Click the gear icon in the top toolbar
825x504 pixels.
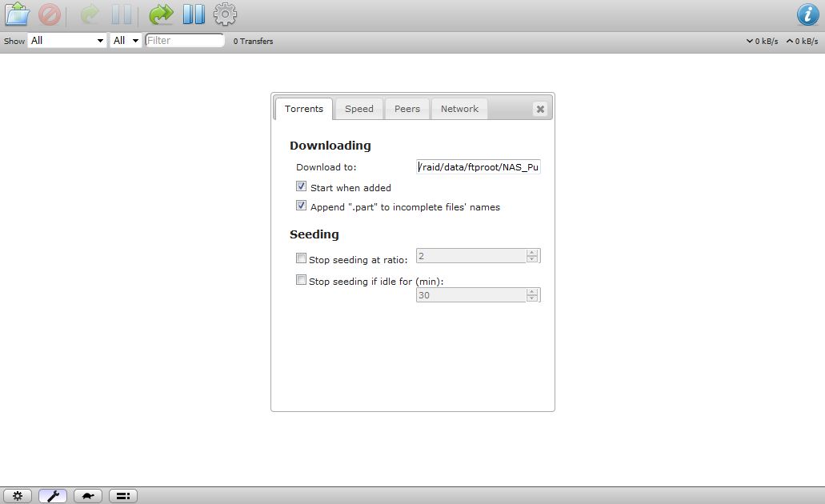225,14
